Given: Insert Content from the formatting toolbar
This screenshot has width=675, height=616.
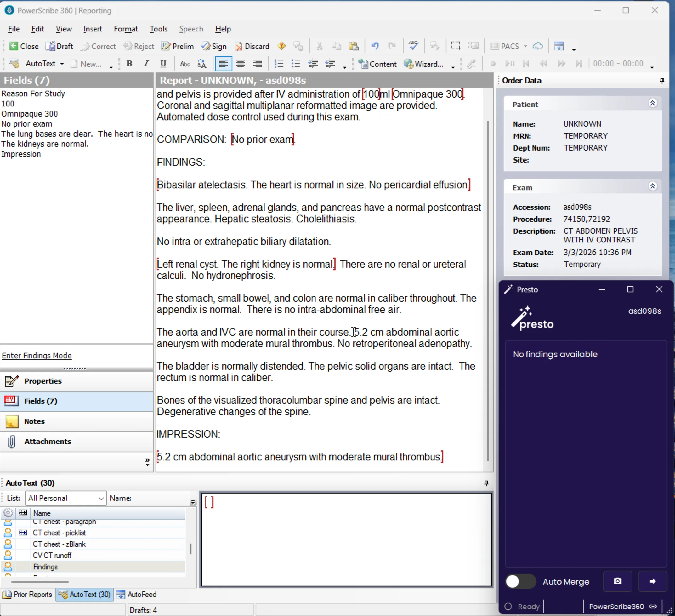Looking at the screenshot, I should coord(377,64).
